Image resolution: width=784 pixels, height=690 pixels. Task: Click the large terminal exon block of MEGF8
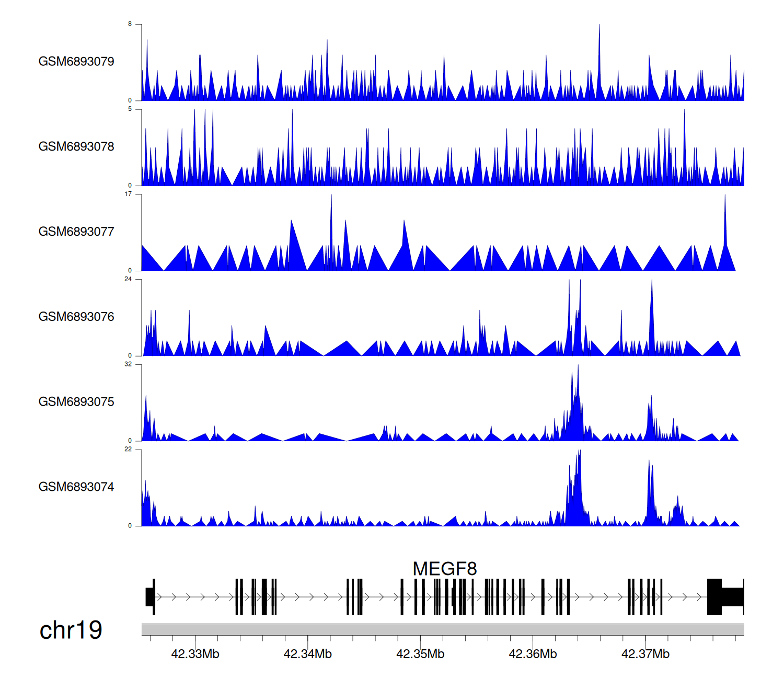[714, 596]
